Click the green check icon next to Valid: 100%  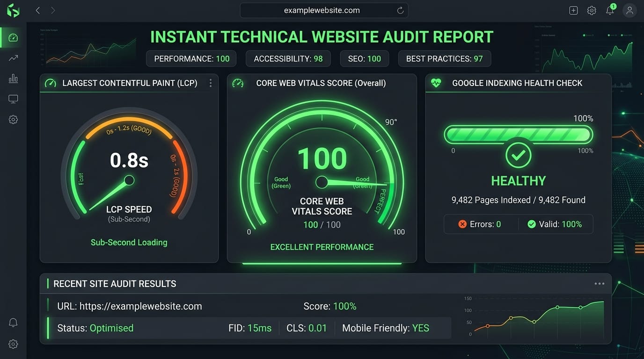tap(531, 224)
